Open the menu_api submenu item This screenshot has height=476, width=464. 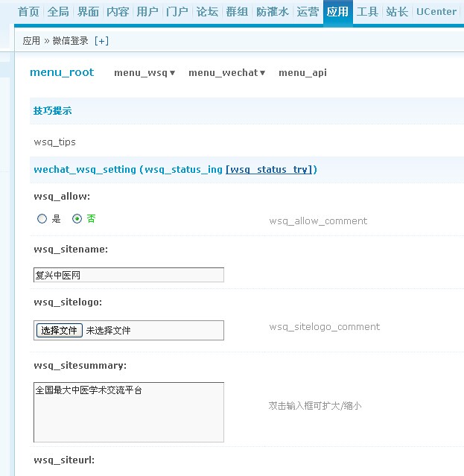point(302,73)
